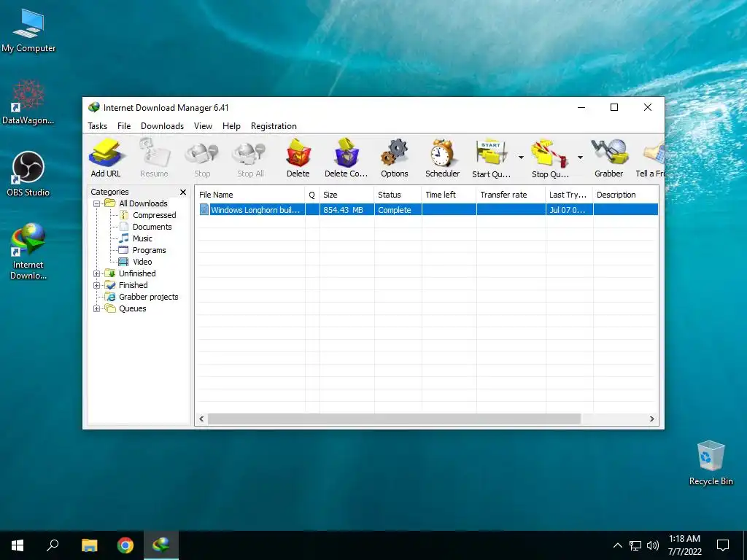This screenshot has height=560, width=747.
Task: Open the File menu
Action: click(124, 126)
